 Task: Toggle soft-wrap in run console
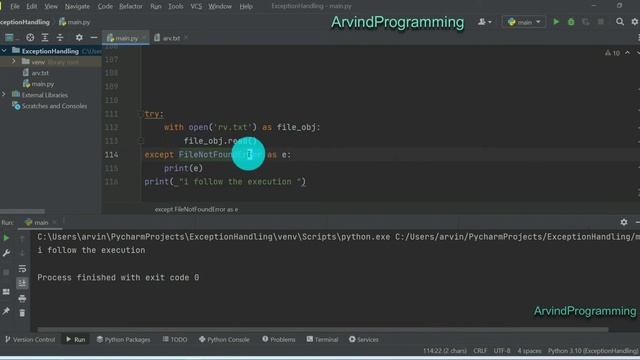(22, 268)
